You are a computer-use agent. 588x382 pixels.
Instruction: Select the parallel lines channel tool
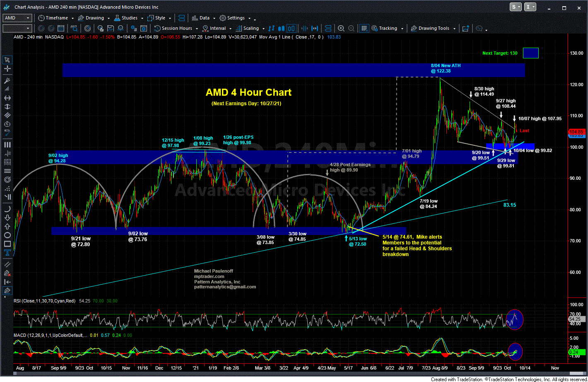[7, 115]
